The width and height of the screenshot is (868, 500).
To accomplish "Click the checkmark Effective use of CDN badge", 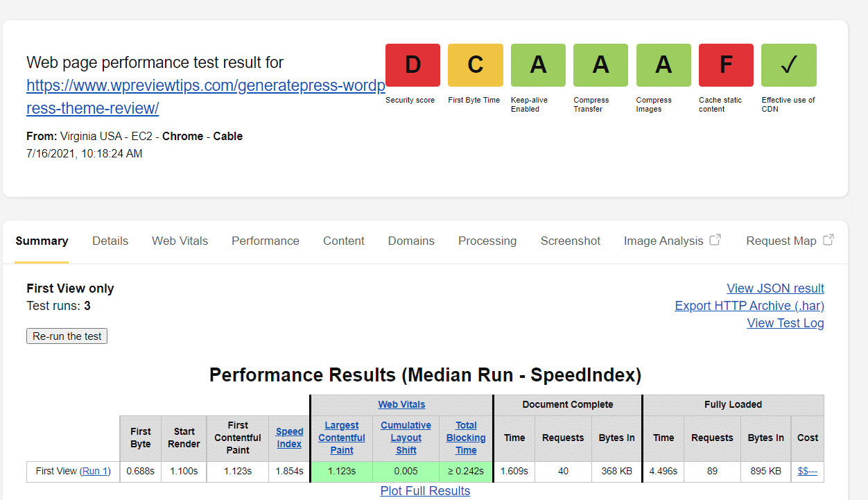I will coord(788,65).
